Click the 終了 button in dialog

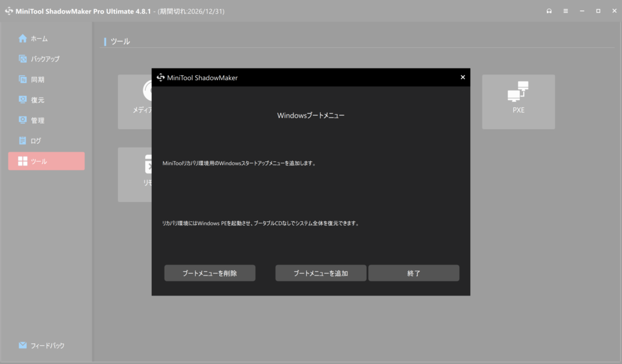413,273
